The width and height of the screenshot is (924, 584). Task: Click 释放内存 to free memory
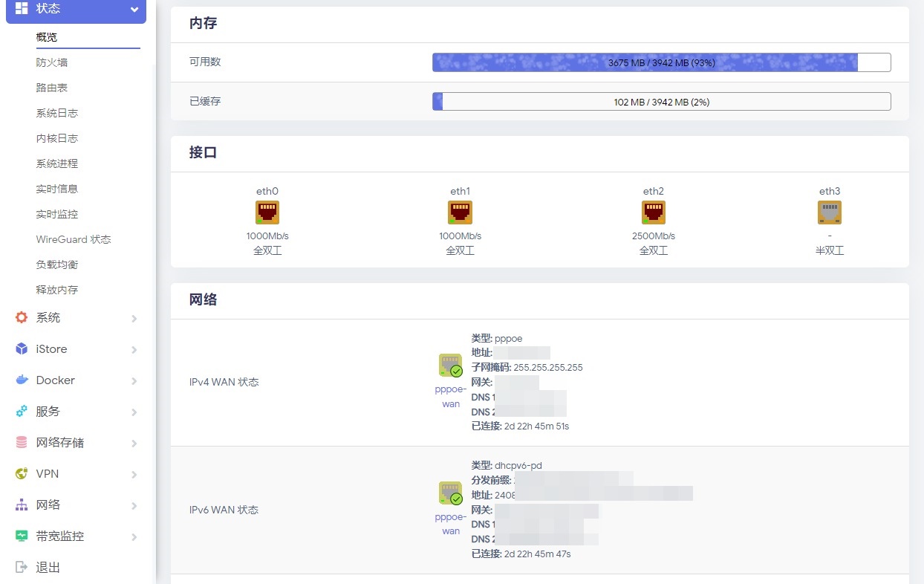(x=55, y=289)
